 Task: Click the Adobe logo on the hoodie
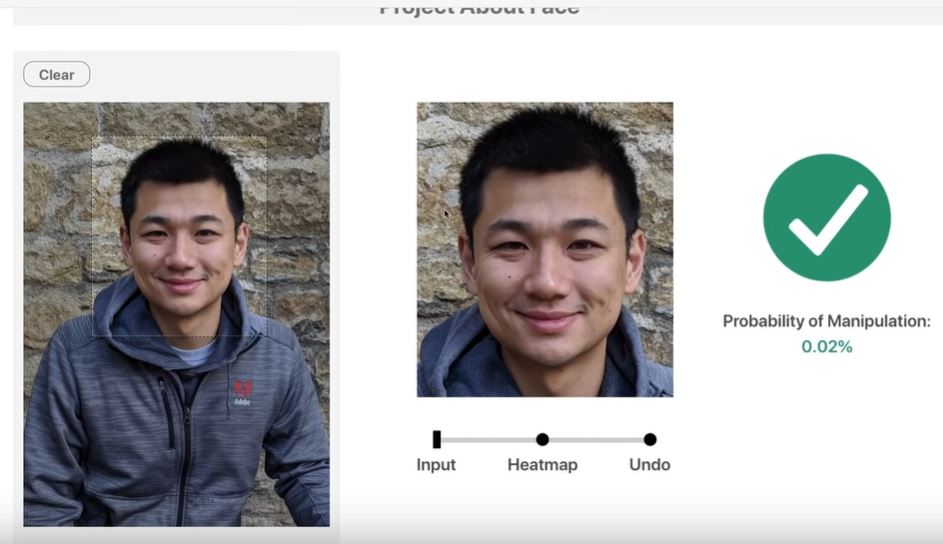242,391
